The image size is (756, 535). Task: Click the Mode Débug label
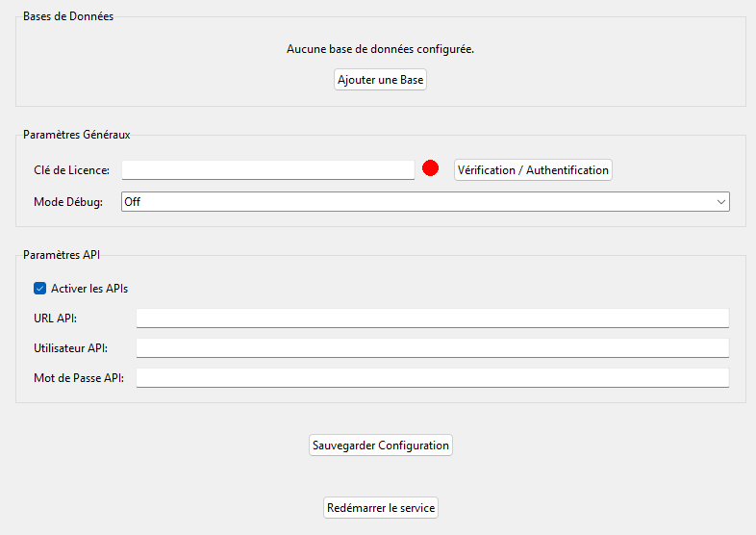(x=68, y=202)
